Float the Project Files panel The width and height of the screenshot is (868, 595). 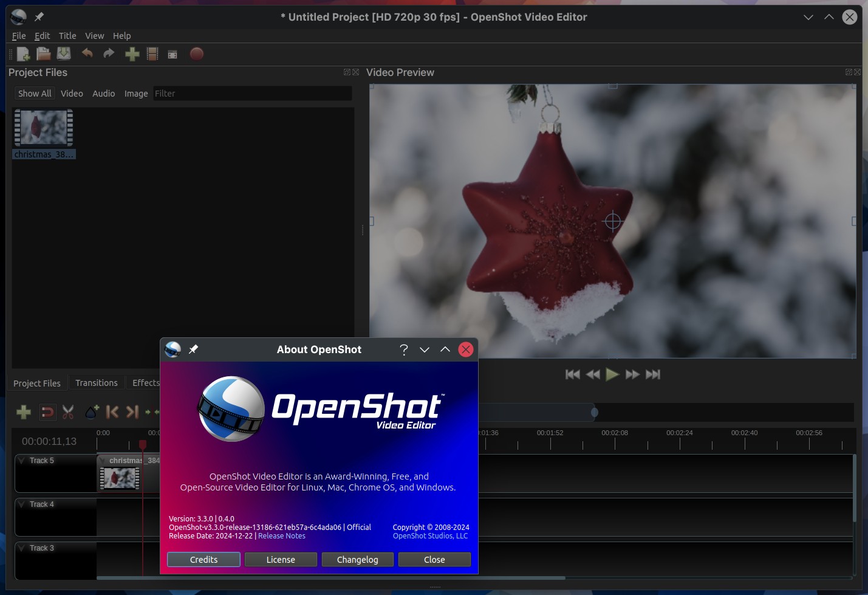pos(347,72)
